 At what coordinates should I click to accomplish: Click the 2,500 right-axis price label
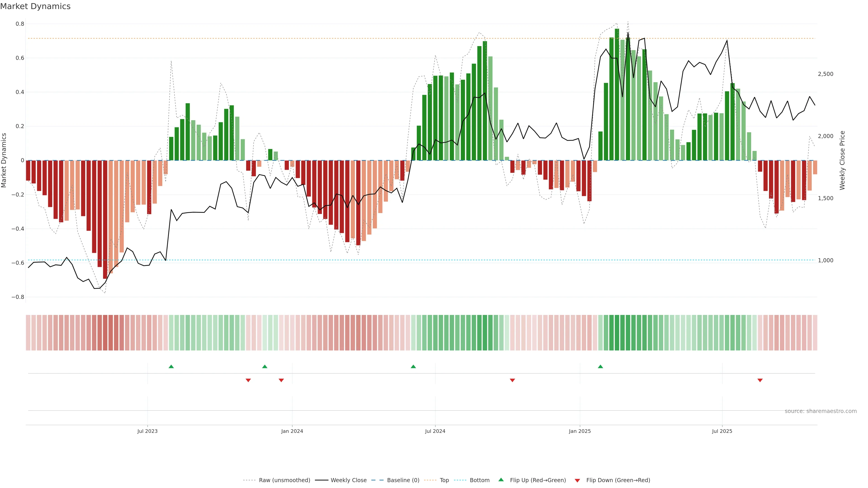pyautogui.click(x=826, y=74)
